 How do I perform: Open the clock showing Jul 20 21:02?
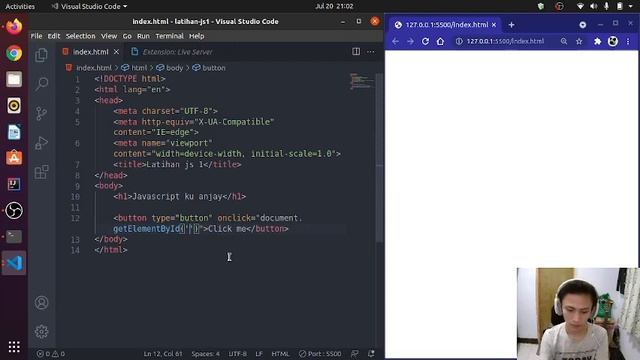[x=334, y=6]
